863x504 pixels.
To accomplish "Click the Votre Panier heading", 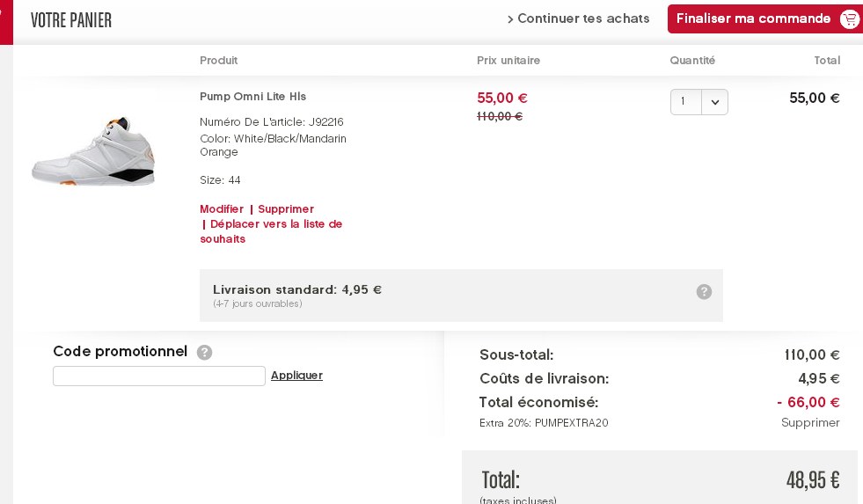I will 71,20.
